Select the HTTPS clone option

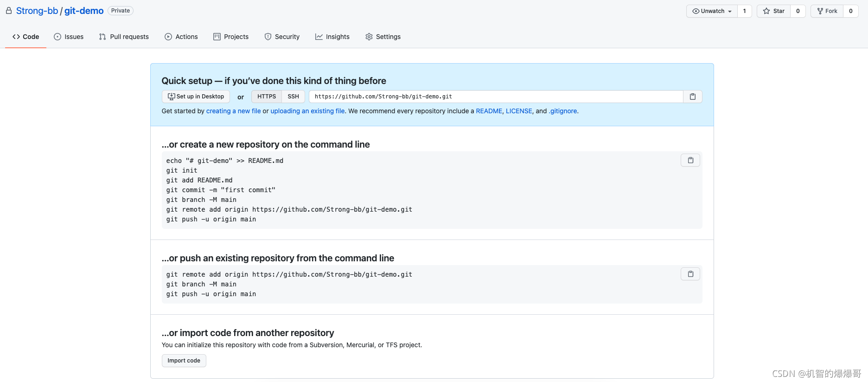tap(267, 97)
